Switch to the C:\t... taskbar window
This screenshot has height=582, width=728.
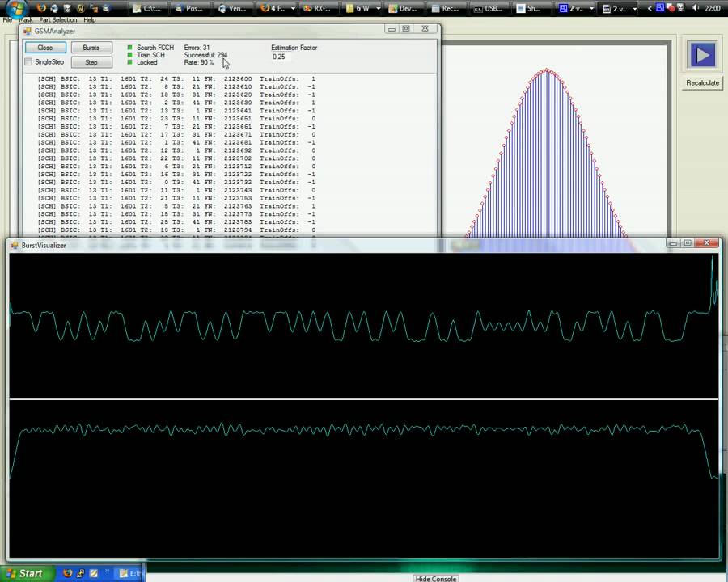coord(148,8)
